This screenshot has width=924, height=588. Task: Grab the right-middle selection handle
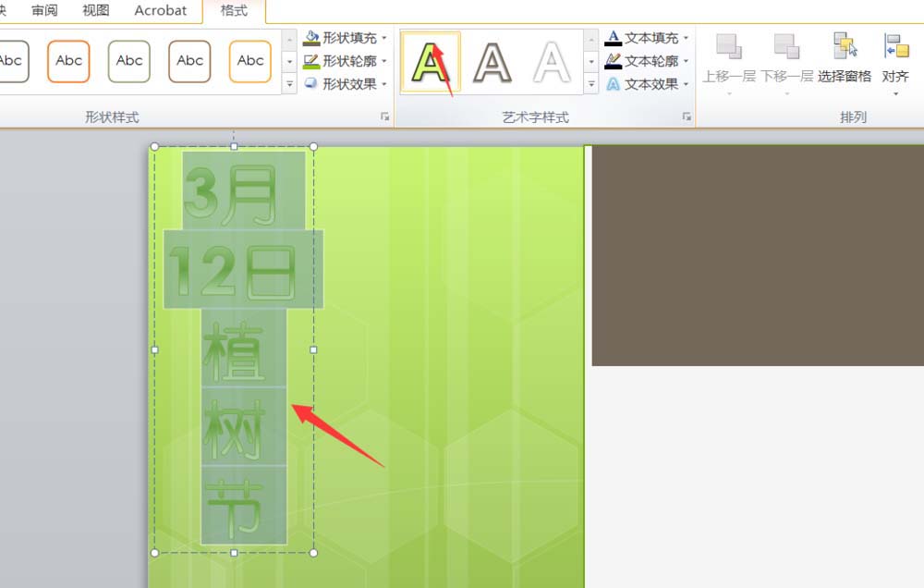[x=313, y=349]
